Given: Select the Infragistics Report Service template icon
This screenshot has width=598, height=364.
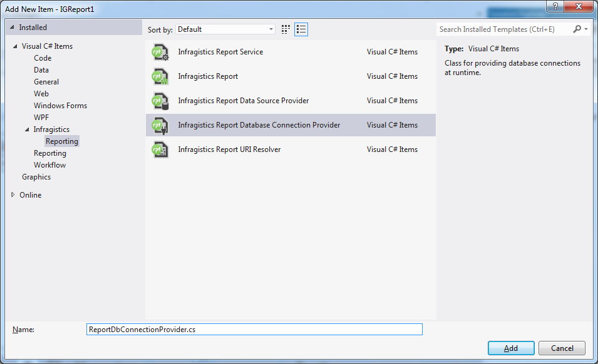Looking at the screenshot, I should pyautogui.click(x=160, y=52).
